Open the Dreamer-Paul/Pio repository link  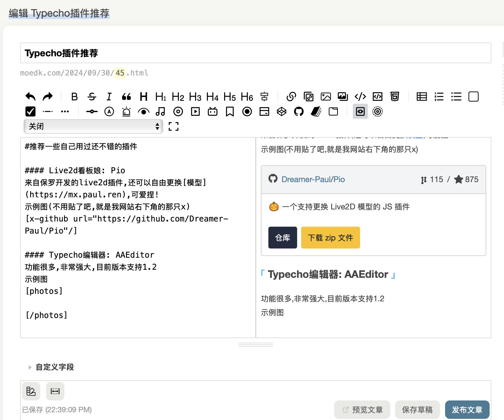[313, 179]
